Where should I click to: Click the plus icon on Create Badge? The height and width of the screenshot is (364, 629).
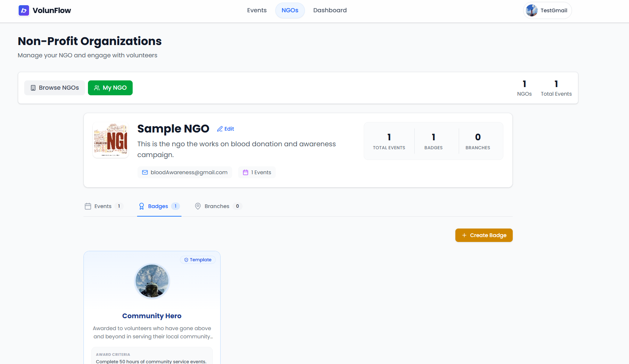(x=464, y=235)
